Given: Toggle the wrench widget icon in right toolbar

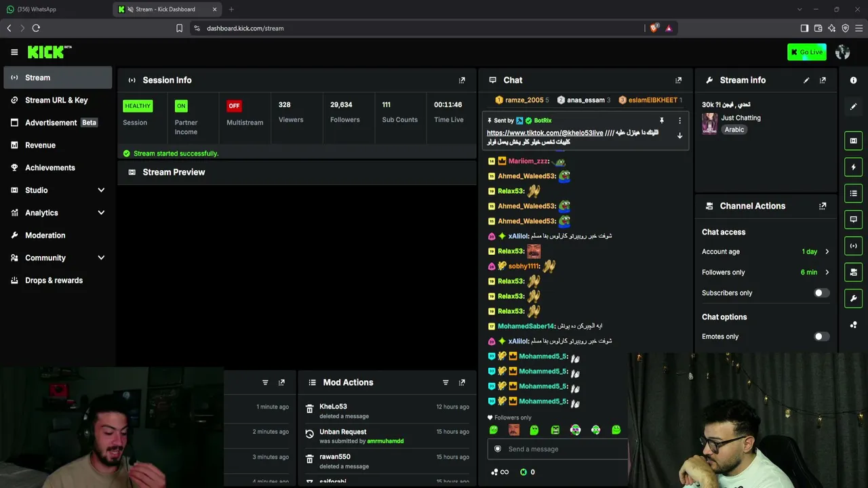Looking at the screenshot, I should pyautogui.click(x=853, y=298).
